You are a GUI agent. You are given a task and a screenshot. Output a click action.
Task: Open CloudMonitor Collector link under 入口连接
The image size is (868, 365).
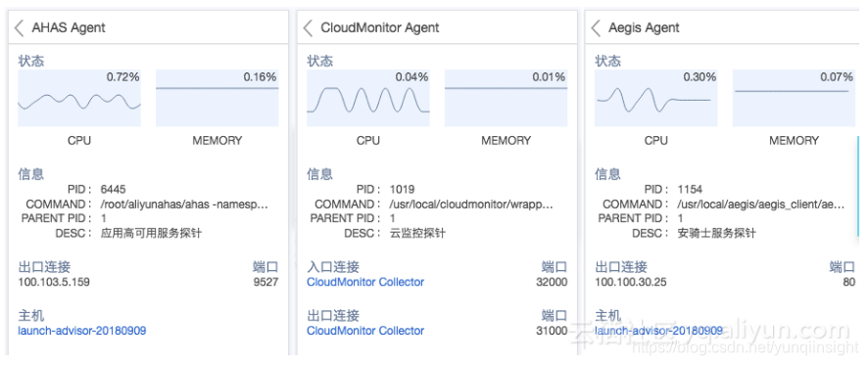point(365,282)
